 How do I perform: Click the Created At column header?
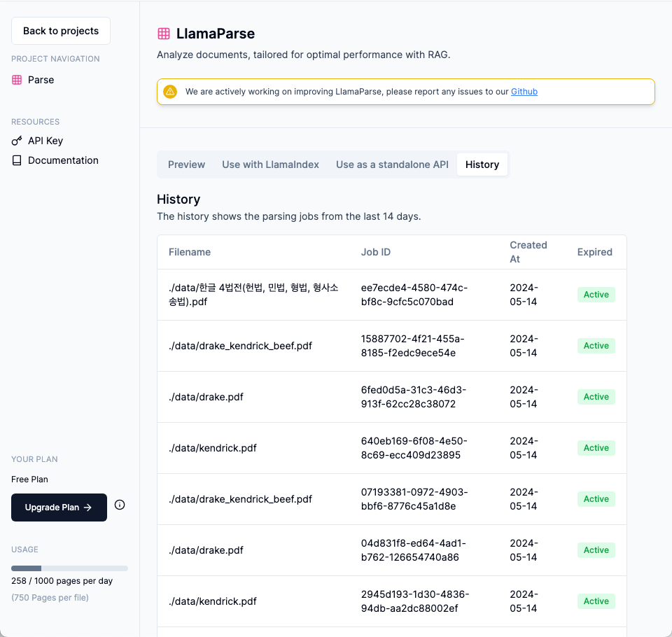pyautogui.click(x=528, y=252)
